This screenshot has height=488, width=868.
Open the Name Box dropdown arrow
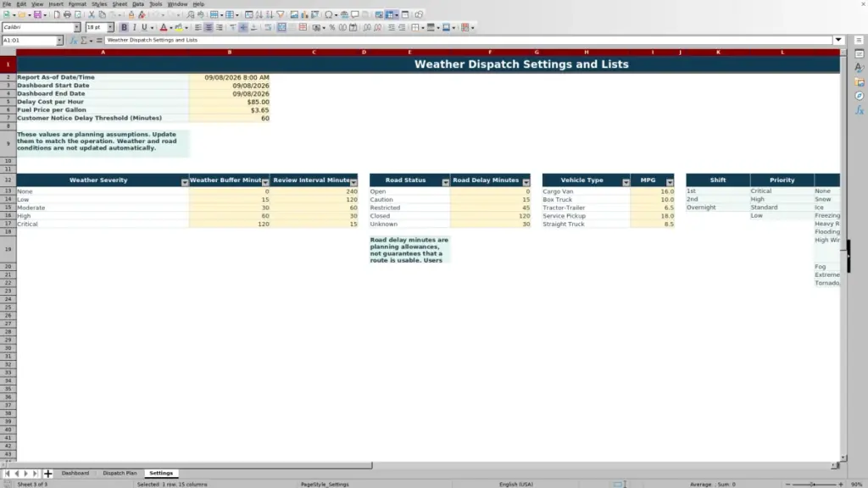(x=59, y=40)
